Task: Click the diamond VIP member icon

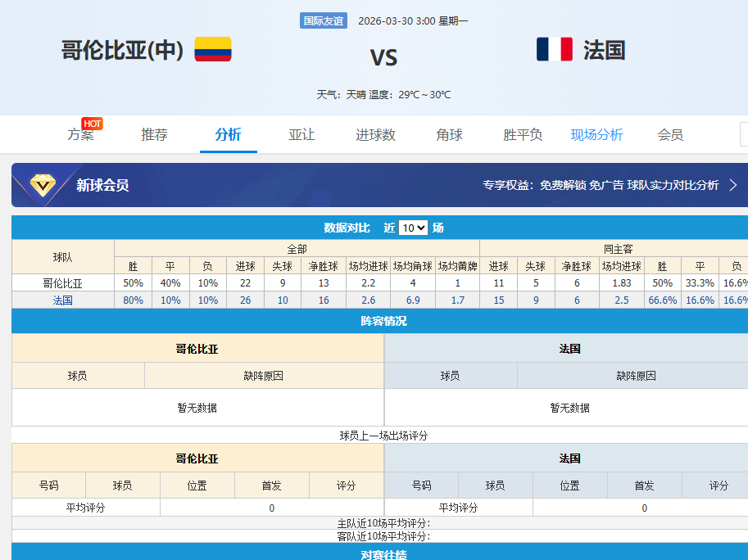Action: point(43,185)
